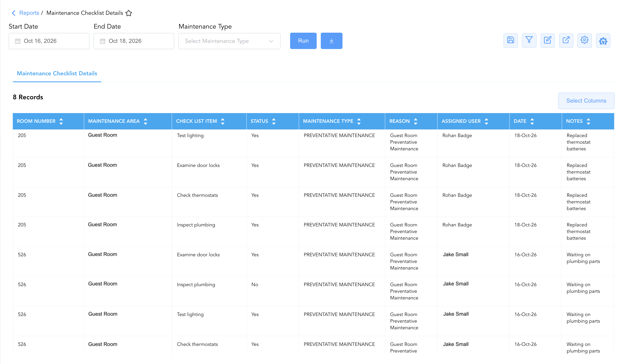Sort by Maintenance Area column arrows
Viewport: 617px width, 364px height.
[145, 121]
